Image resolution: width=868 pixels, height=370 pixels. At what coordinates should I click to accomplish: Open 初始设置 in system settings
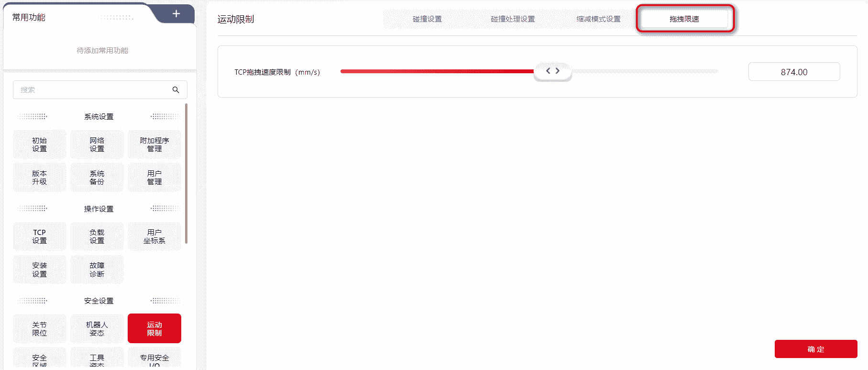click(x=40, y=145)
